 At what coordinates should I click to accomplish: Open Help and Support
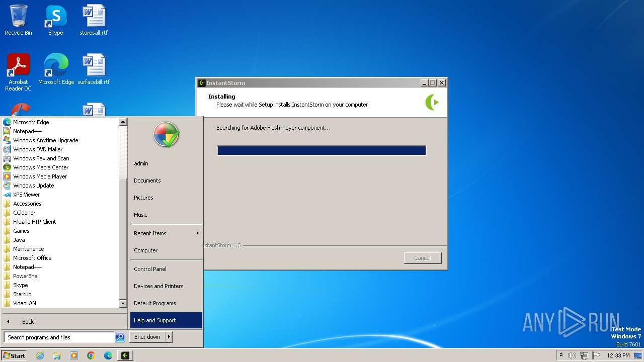(166, 320)
